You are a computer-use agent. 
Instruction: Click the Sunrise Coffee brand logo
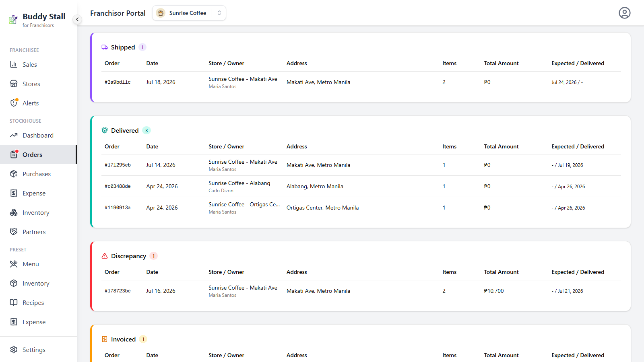tap(161, 13)
